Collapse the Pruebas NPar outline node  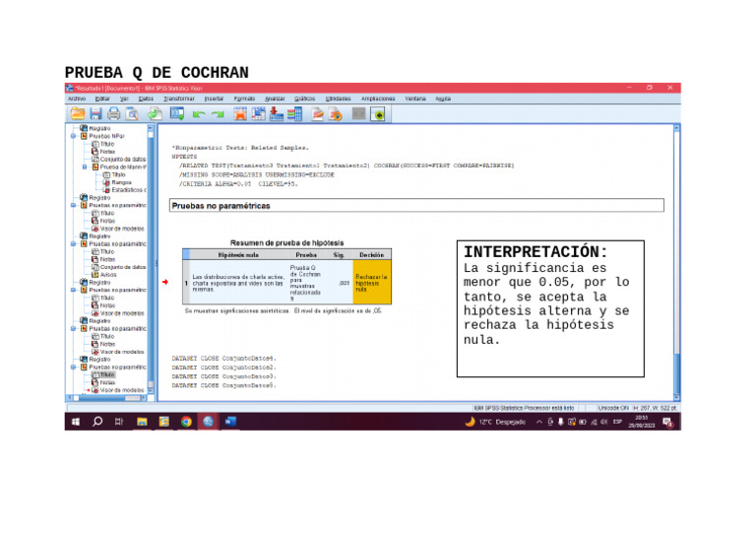click(x=73, y=136)
